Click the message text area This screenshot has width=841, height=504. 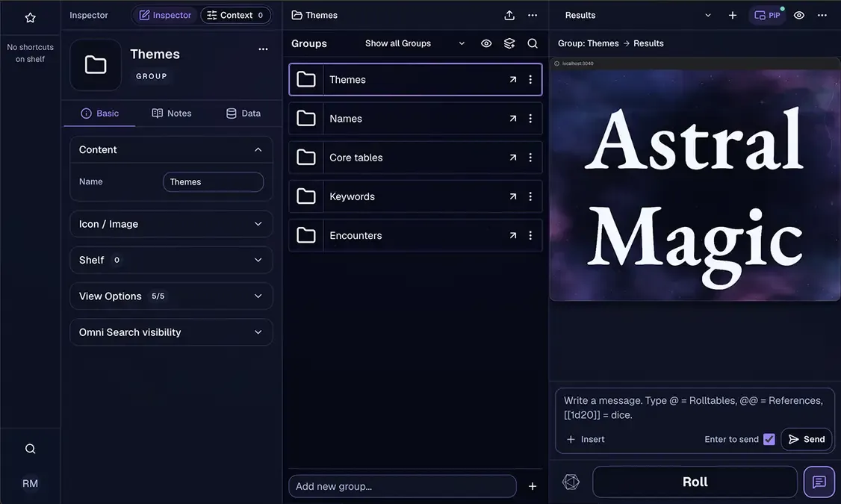coord(695,408)
